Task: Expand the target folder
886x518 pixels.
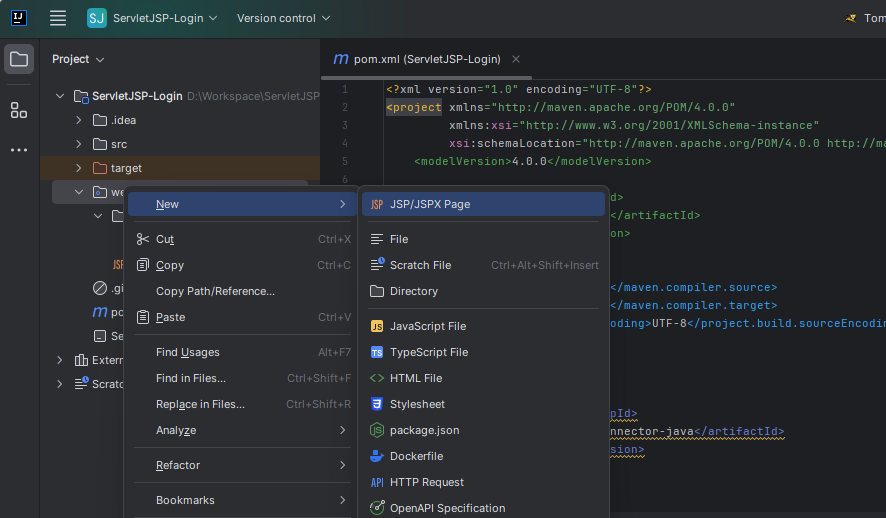Action: tap(79, 168)
